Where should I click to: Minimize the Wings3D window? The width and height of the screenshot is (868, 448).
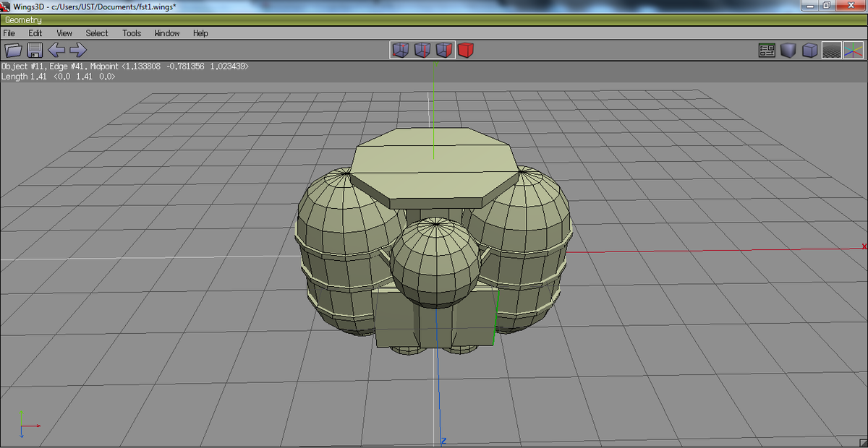(809, 6)
